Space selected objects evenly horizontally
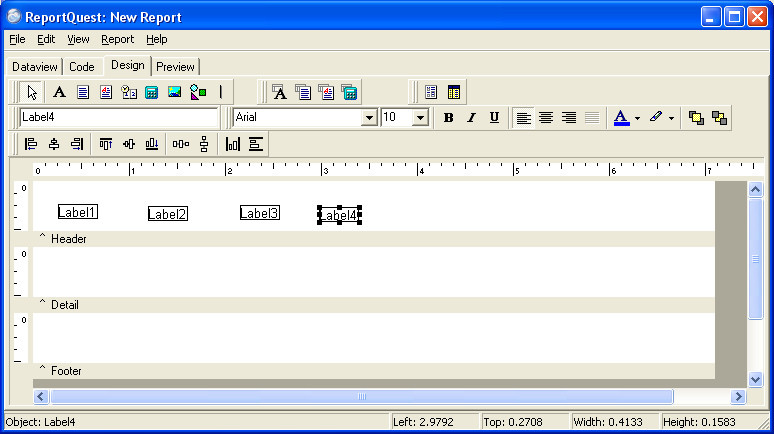 181,144
